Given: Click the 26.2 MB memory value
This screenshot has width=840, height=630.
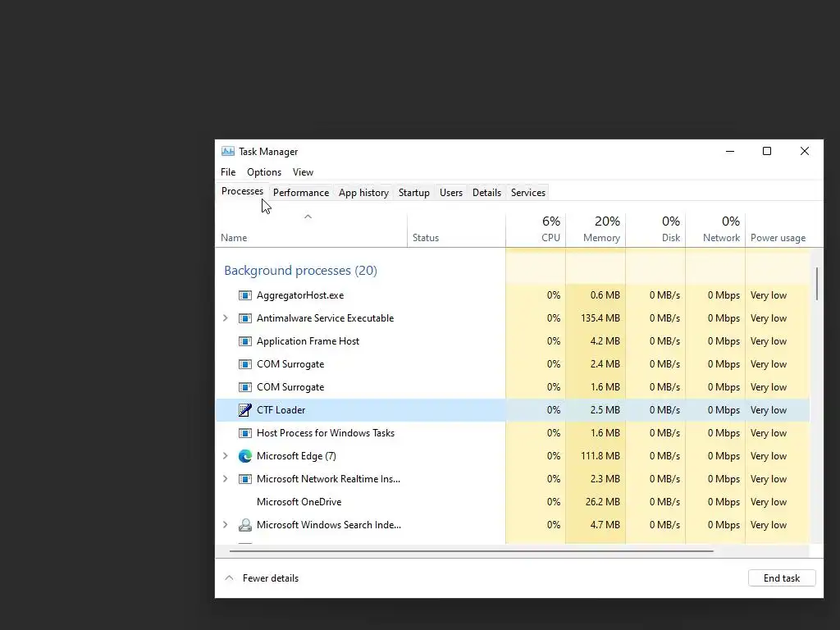Looking at the screenshot, I should [603, 502].
